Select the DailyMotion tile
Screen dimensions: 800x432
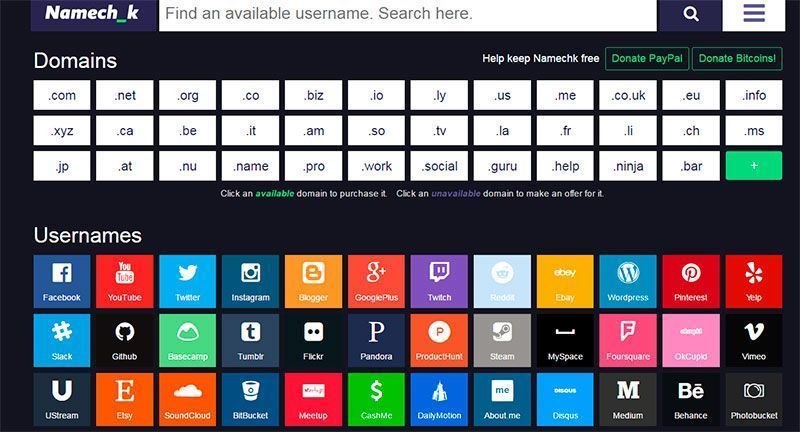tap(439, 399)
